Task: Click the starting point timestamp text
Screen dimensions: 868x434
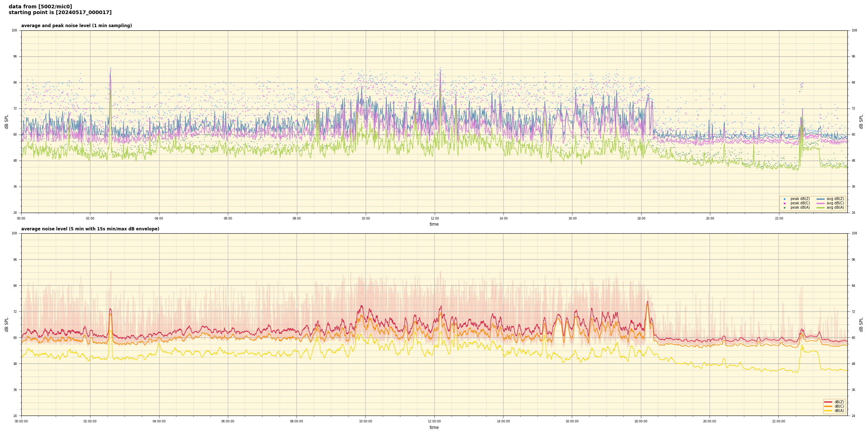Action: pyautogui.click(x=60, y=13)
